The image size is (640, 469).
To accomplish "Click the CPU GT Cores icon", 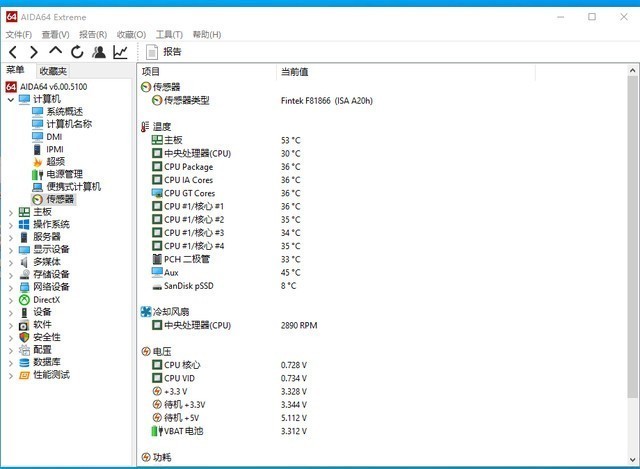I will pyautogui.click(x=157, y=193).
